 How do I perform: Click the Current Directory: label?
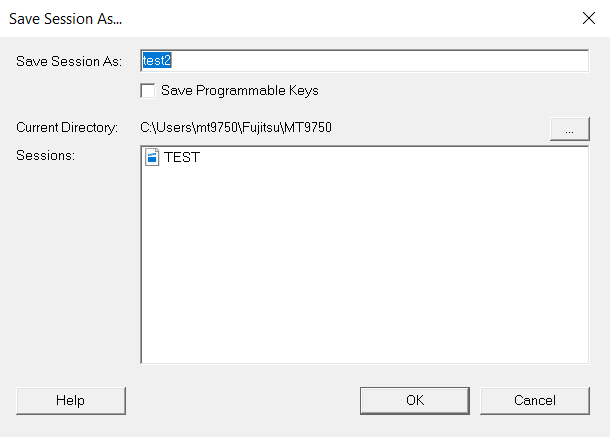[x=67, y=128]
